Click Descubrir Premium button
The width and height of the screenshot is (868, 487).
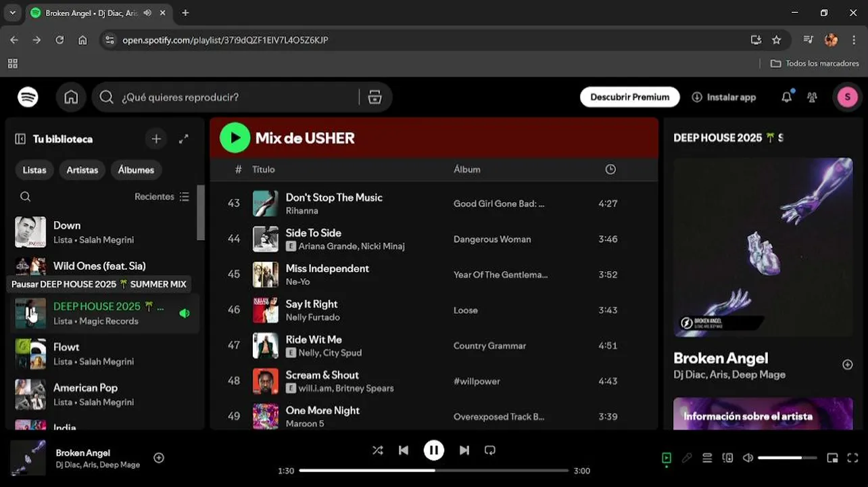[630, 97]
